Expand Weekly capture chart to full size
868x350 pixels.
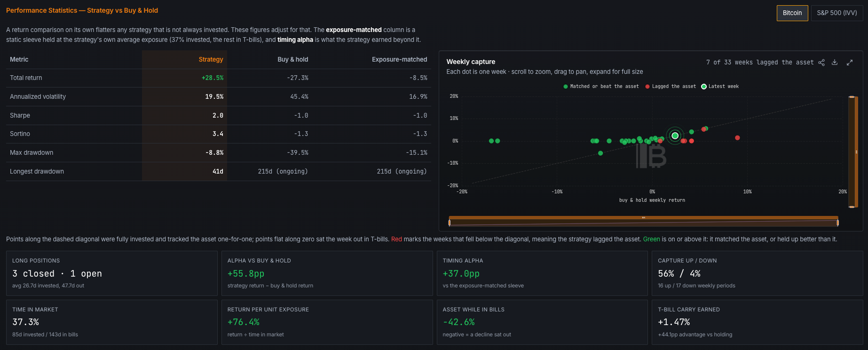[x=850, y=63]
